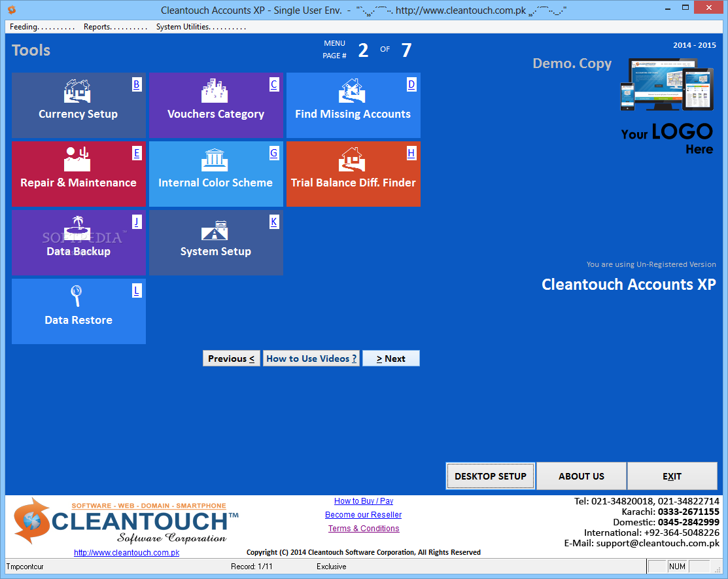Click the EXIT button

click(672, 476)
